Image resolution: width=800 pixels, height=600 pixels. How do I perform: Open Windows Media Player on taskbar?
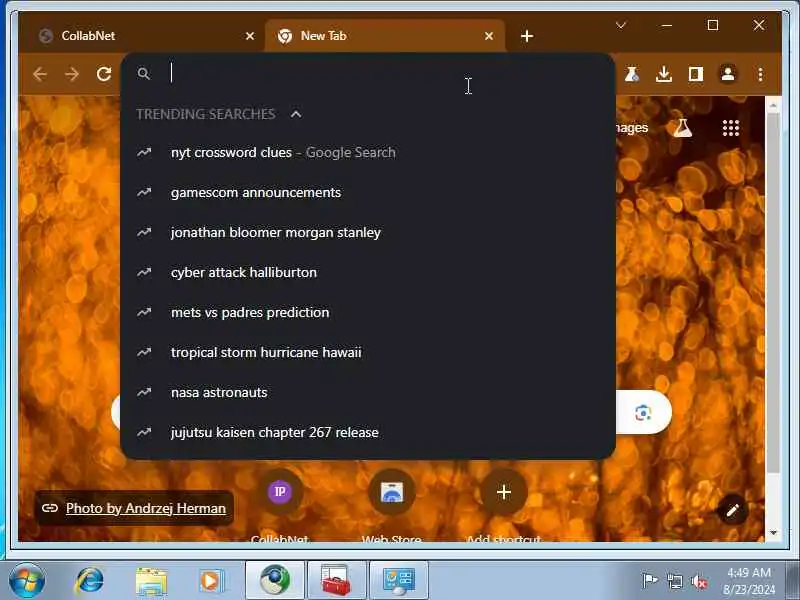coord(211,581)
